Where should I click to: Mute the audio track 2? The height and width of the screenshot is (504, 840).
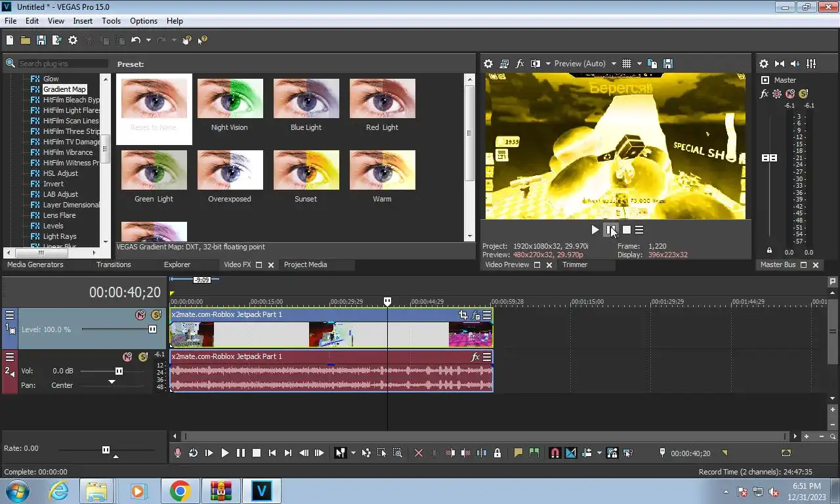point(127,357)
